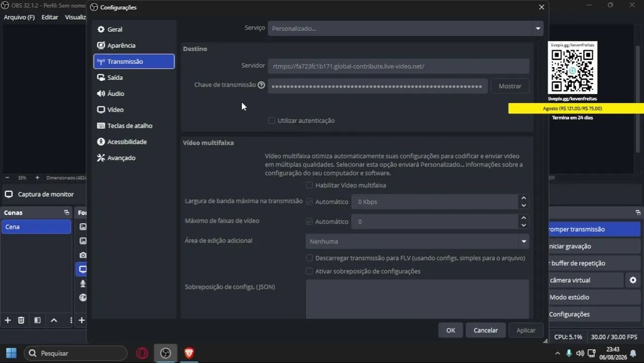
Task: Click câmera virtual button
Action: [586, 280]
